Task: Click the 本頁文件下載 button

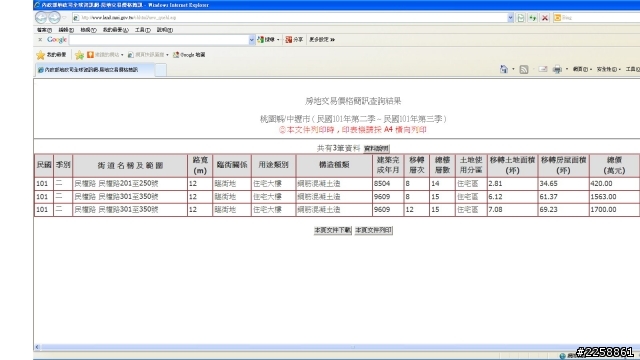Action: [x=332, y=230]
